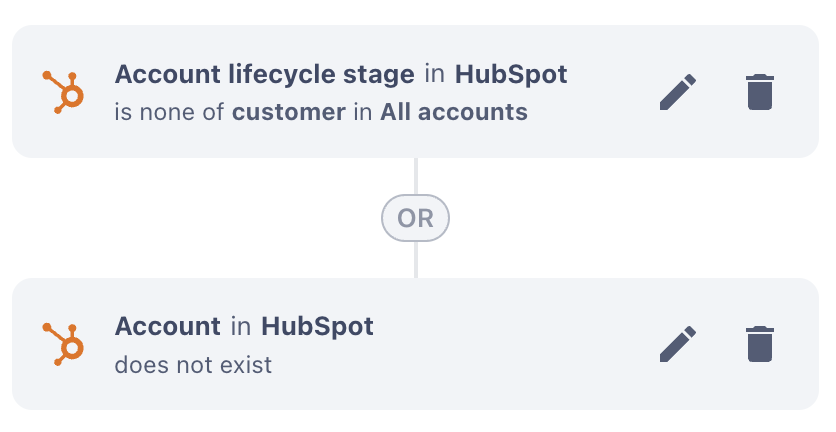Open the 'All accounts' scope selector
Screen dimensions: 836x432
(x=453, y=112)
